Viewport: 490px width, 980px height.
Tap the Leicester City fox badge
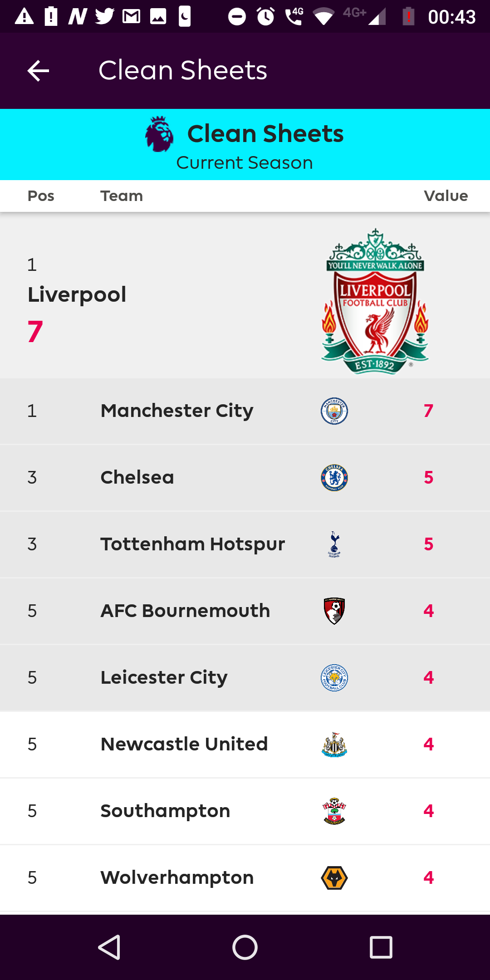334,677
